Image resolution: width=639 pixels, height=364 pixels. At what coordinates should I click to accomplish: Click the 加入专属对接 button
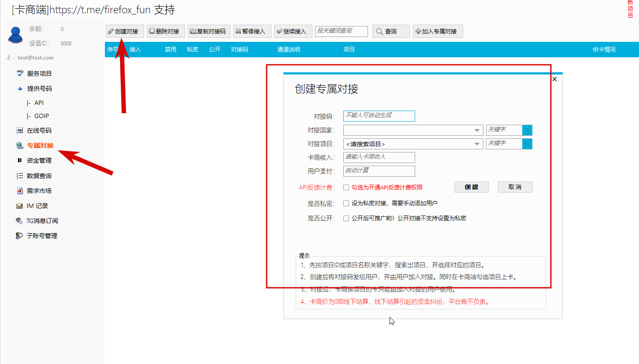pyautogui.click(x=438, y=31)
